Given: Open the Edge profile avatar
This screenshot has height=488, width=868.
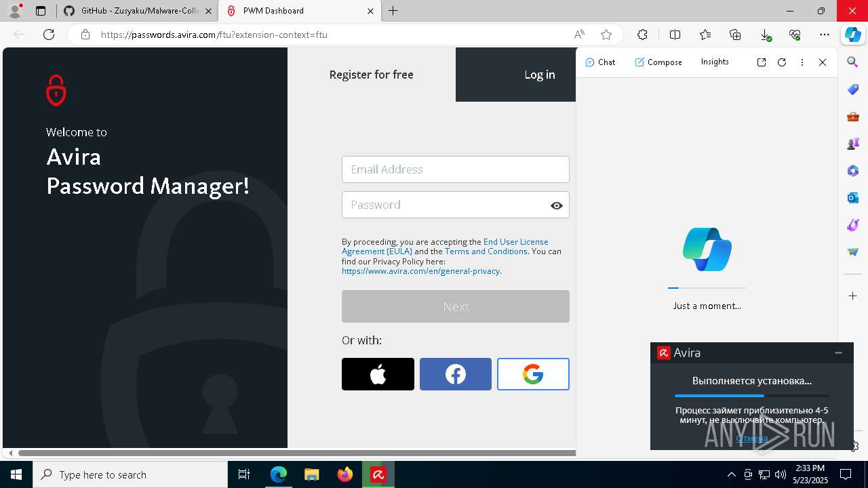Looking at the screenshot, I should pos(15,11).
